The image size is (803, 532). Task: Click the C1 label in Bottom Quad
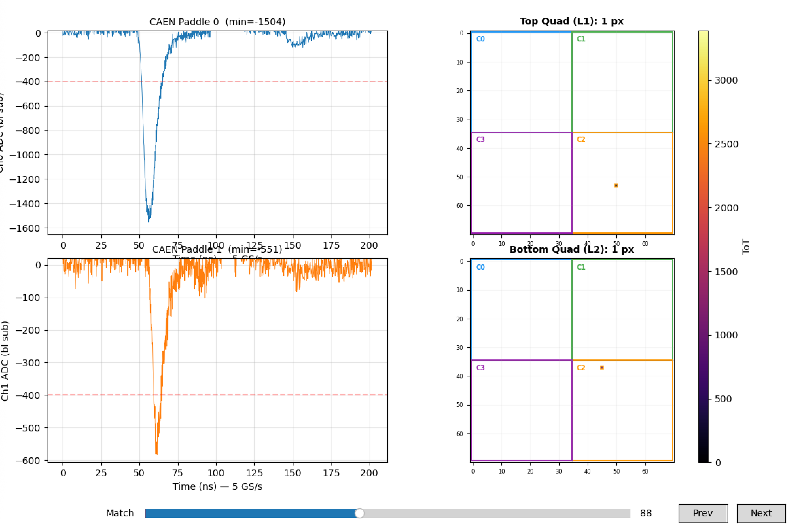(x=581, y=267)
